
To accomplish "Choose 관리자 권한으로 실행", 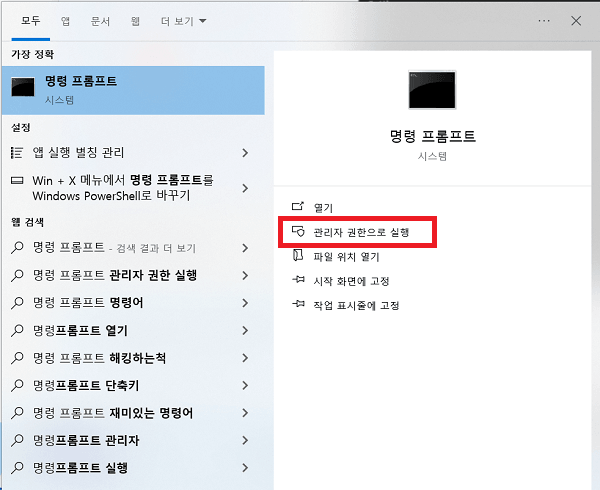I will [x=361, y=232].
